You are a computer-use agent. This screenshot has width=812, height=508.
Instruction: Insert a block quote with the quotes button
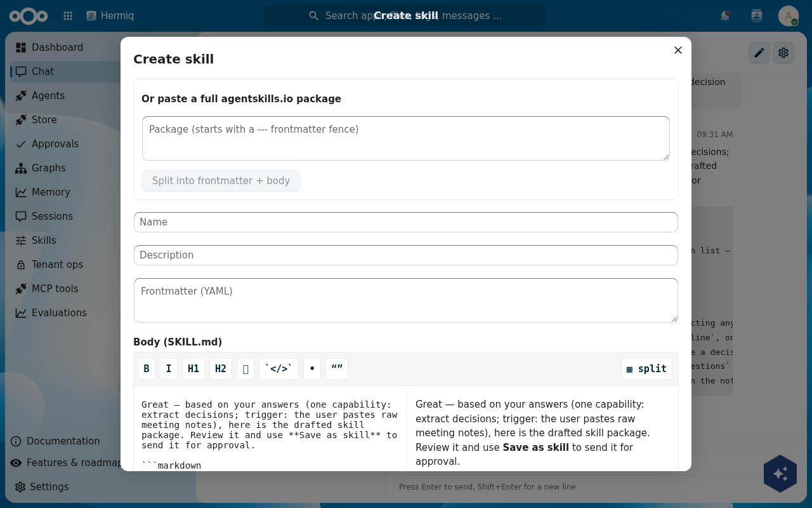coord(337,369)
